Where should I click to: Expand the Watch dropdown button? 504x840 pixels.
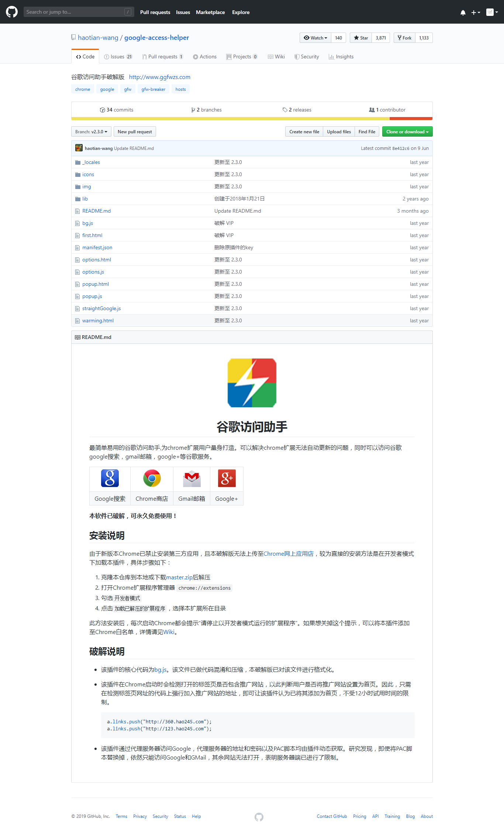(x=315, y=38)
